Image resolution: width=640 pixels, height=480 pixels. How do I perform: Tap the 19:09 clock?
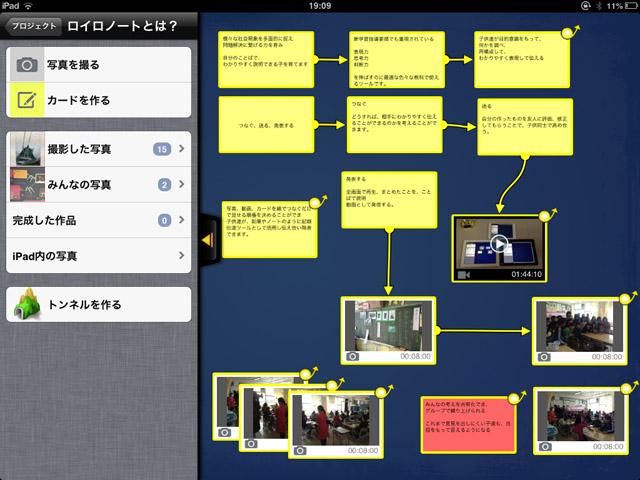point(320,6)
